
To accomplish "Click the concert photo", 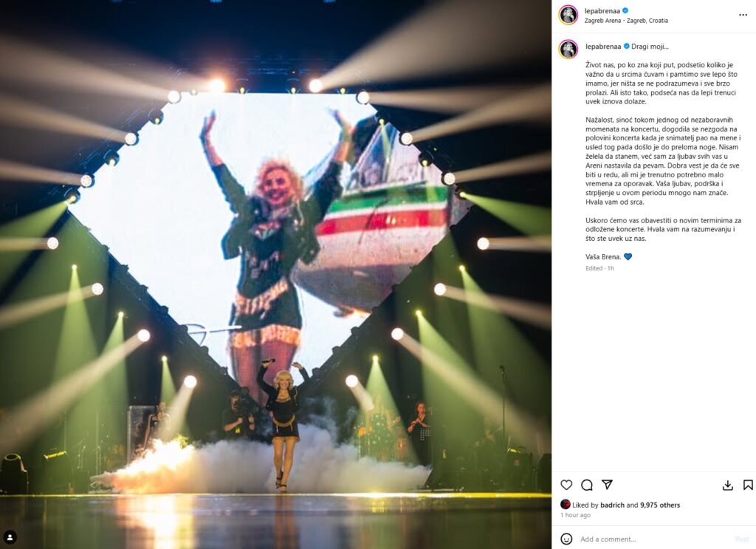I will pyautogui.click(x=275, y=275).
